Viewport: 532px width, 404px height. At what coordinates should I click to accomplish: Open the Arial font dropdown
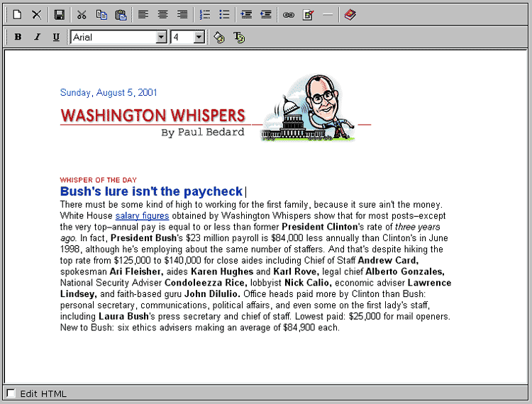click(x=161, y=38)
